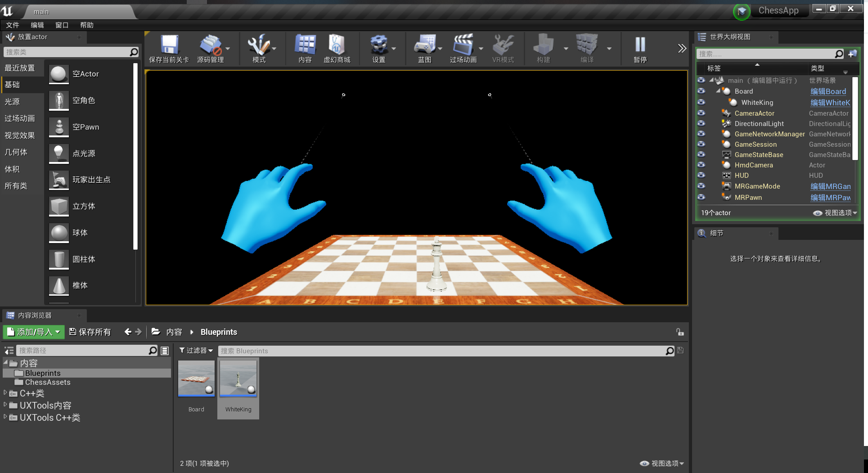Image resolution: width=868 pixels, height=473 pixels.
Task: Hide the CameraActor in outliner
Action: pyautogui.click(x=701, y=113)
